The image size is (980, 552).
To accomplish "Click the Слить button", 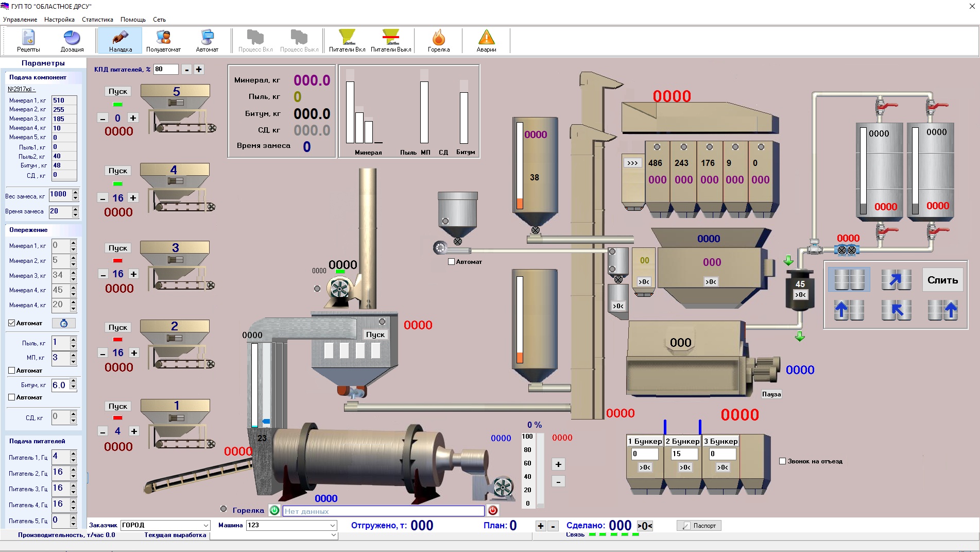I will pos(942,280).
